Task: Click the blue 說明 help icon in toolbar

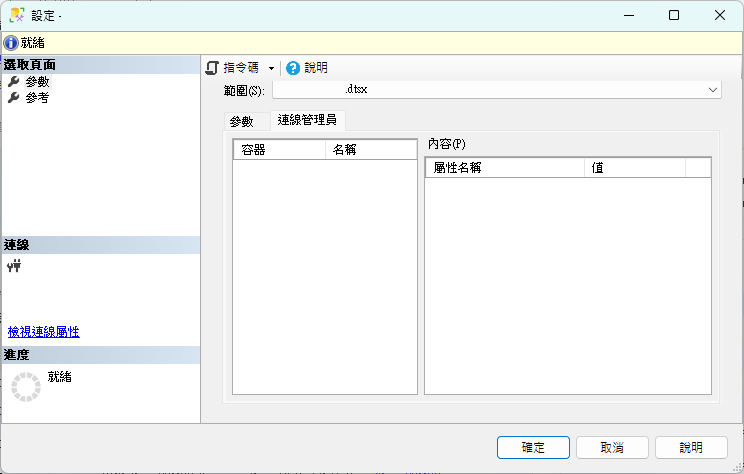Action: [x=293, y=68]
